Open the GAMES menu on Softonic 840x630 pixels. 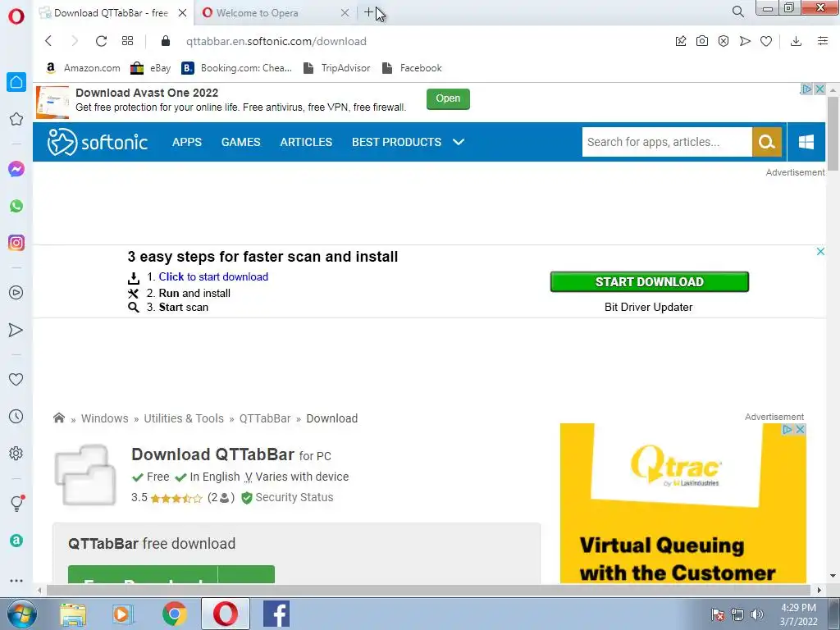(x=241, y=142)
